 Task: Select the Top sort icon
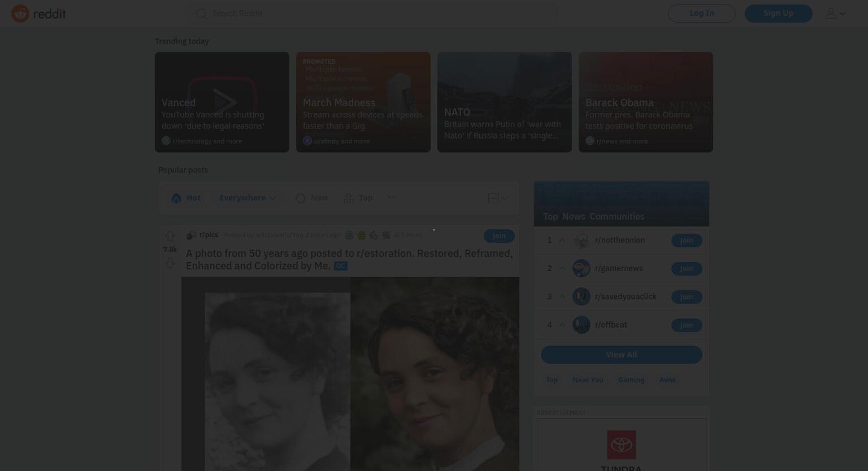[x=349, y=198]
